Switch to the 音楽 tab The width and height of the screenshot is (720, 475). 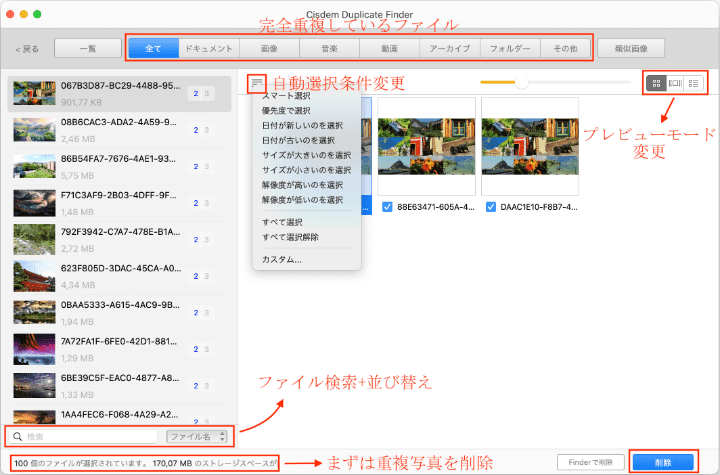click(329, 48)
